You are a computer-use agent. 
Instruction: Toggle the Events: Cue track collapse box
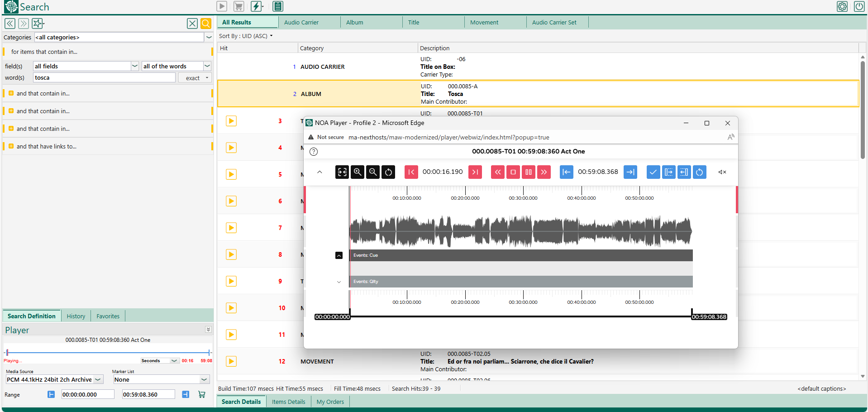click(x=339, y=255)
